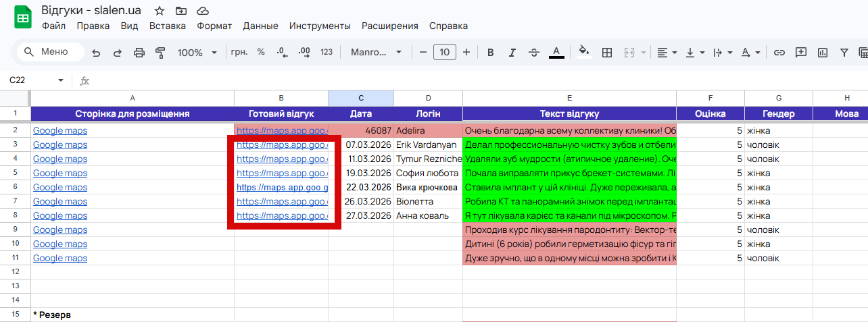Expand the name box dropdown arrow
868x322 pixels.
coord(61,80)
